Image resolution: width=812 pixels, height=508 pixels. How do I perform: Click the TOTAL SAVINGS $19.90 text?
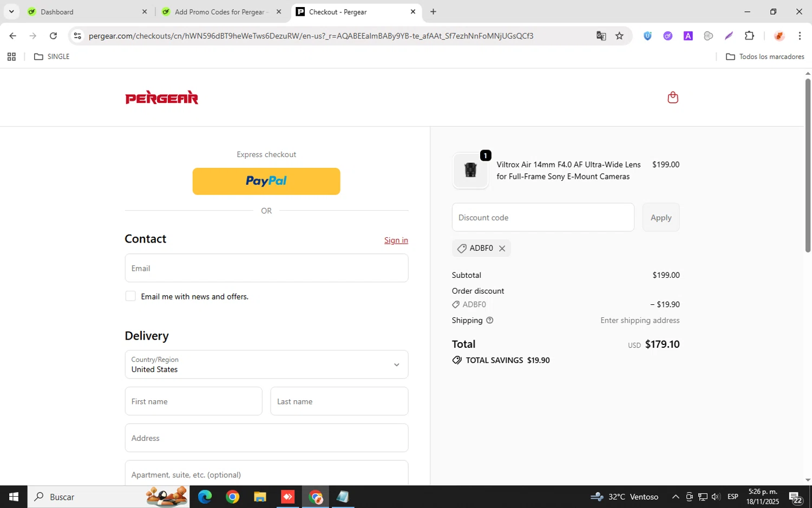pos(507,360)
